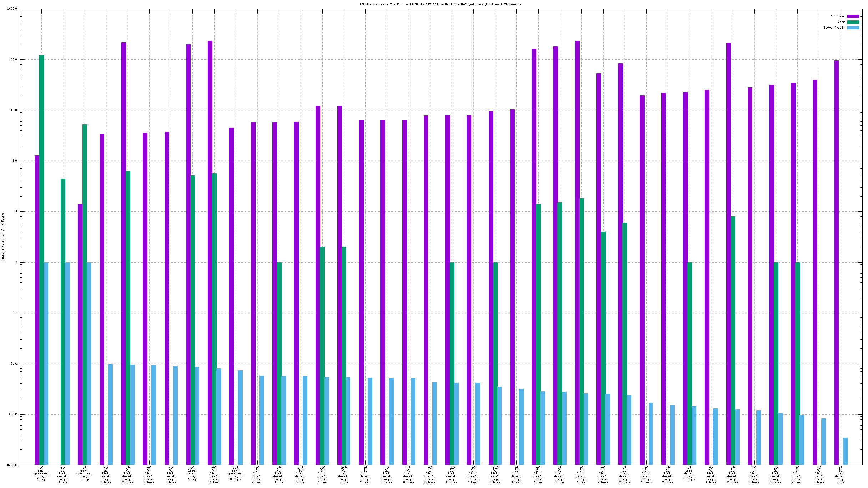This screenshot has height=488, width=868.
Task: Click the blue score bar of 9@ zen.spamhaus.org 1 hop
Action: coord(89,363)
